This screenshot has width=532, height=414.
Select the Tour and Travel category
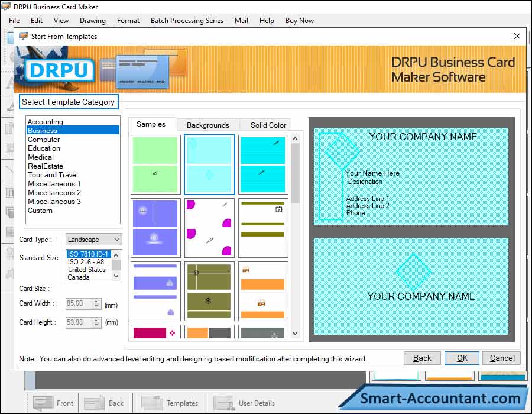tap(73, 174)
